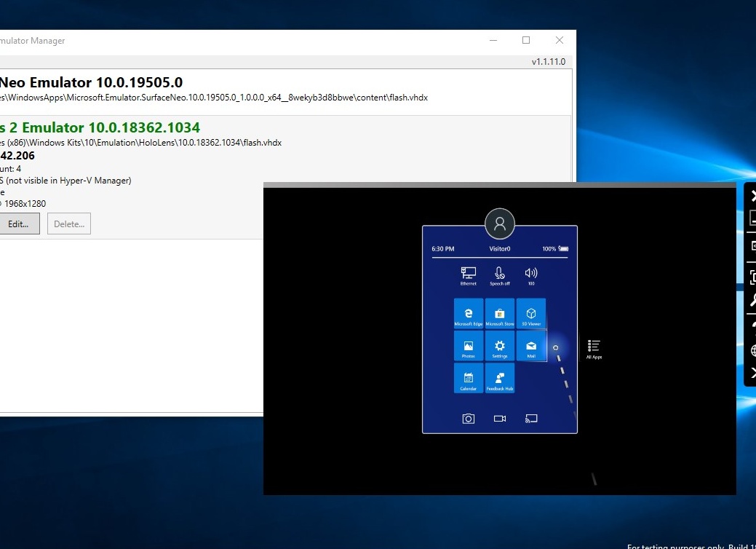Open the Microsoft Store tile
Screen dimensions: 756x549
(x=499, y=312)
